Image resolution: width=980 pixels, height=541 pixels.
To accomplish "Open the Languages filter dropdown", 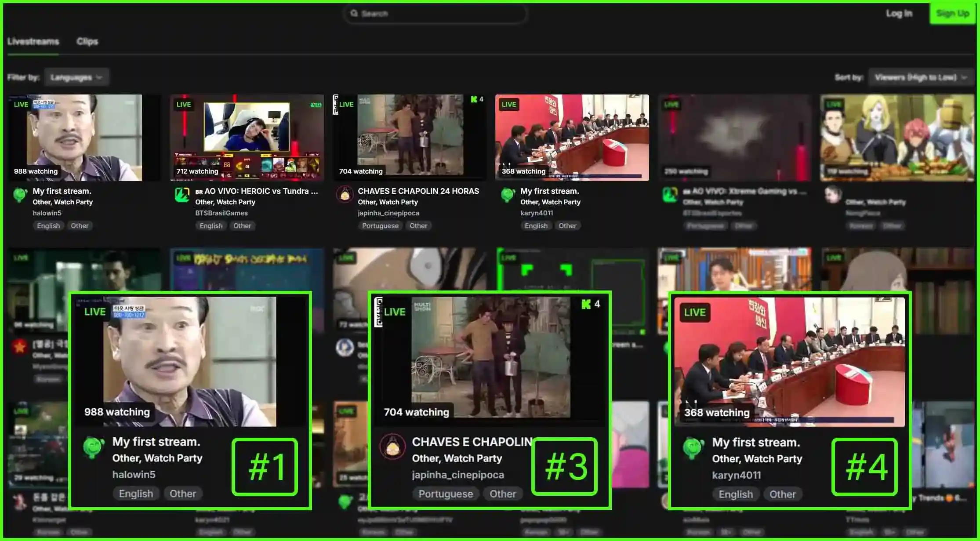I will pos(76,77).
